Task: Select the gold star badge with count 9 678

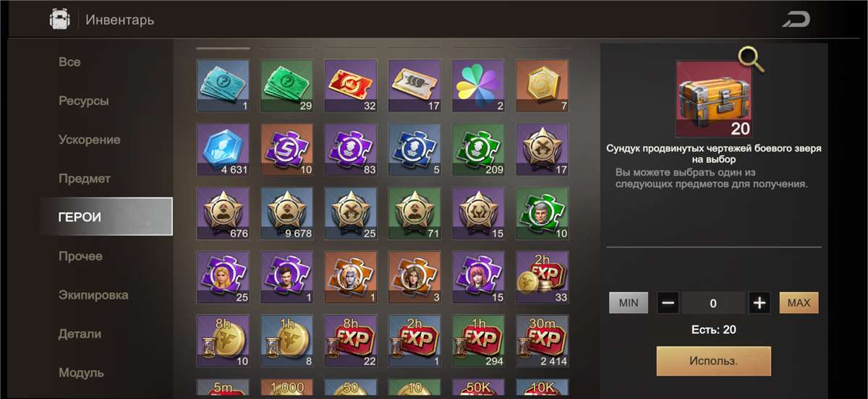Action: [x=286, y=214]
